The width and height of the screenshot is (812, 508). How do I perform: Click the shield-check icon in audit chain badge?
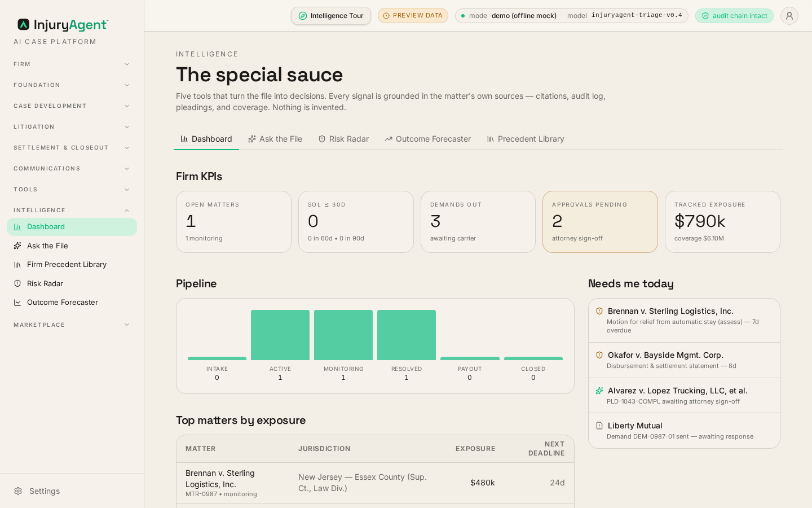(705, 16)
